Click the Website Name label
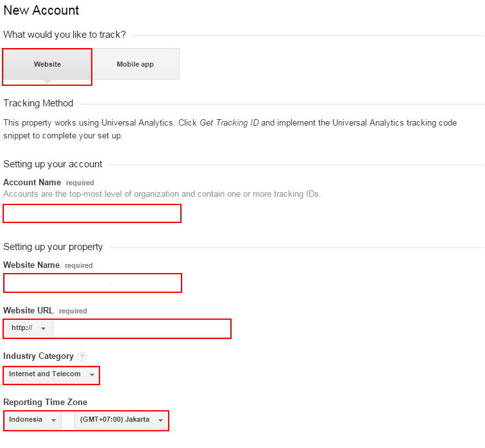This screenshot has width=485, height=448. [x=31, y=265]
